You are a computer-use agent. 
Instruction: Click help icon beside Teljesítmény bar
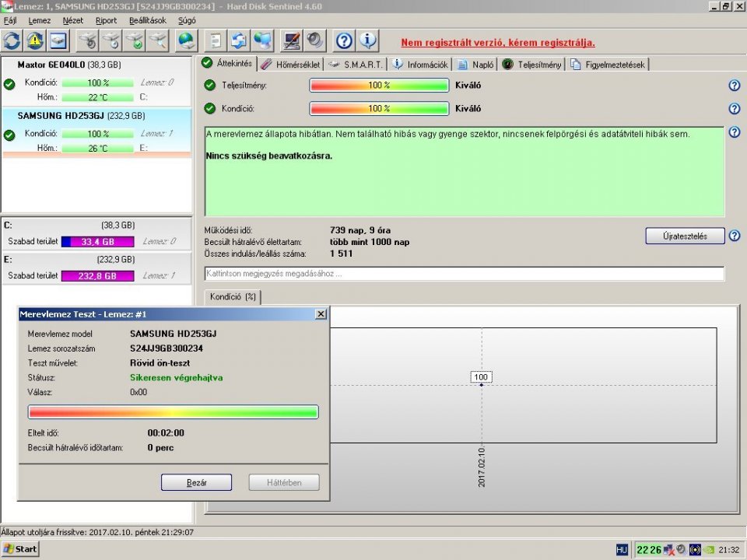(x=734, y=86)
